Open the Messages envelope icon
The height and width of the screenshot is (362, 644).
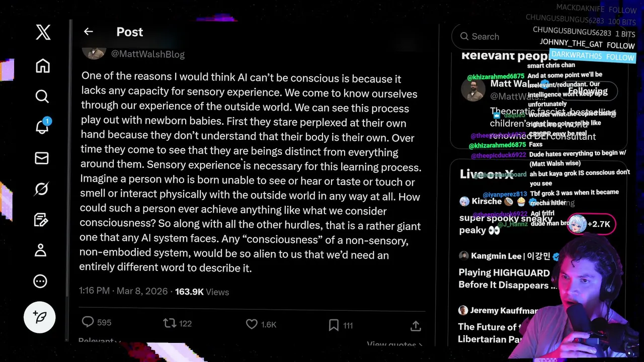pos(42,158)
